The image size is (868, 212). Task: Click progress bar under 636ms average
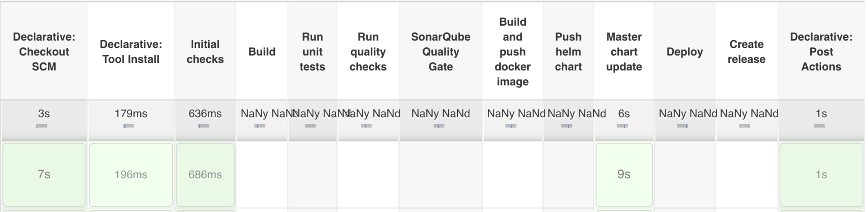(204, 126)
